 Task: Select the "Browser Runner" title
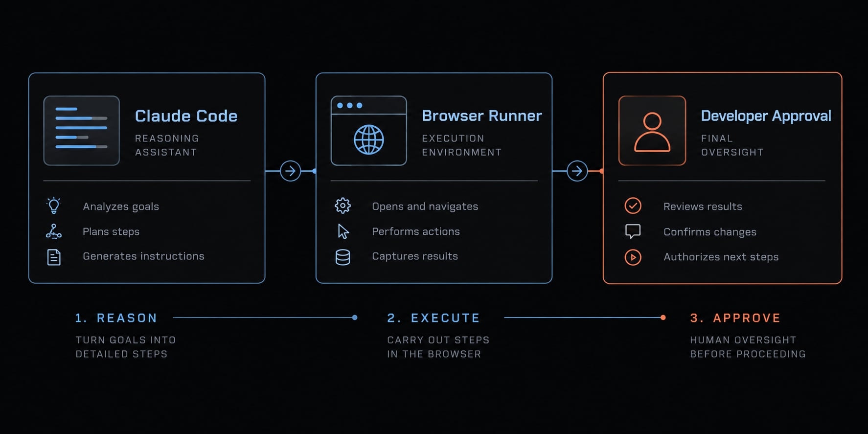(x=482, y=116)
